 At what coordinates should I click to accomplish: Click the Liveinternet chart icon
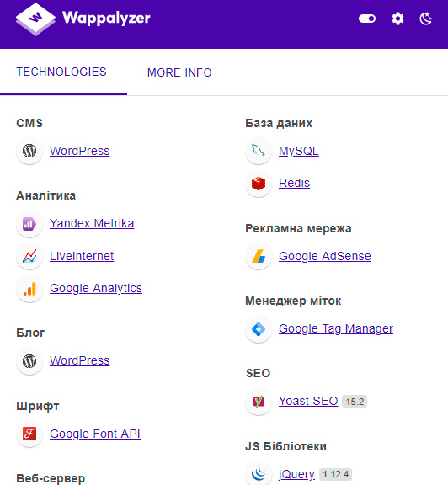[x=29, y=256]
